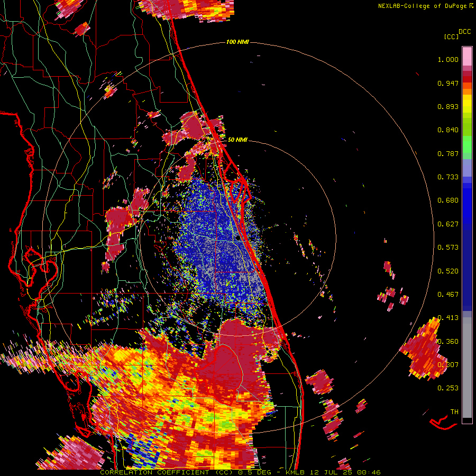Click the 0.840 scale value
Screen dimensions: 476x476
tap(448, 130)
